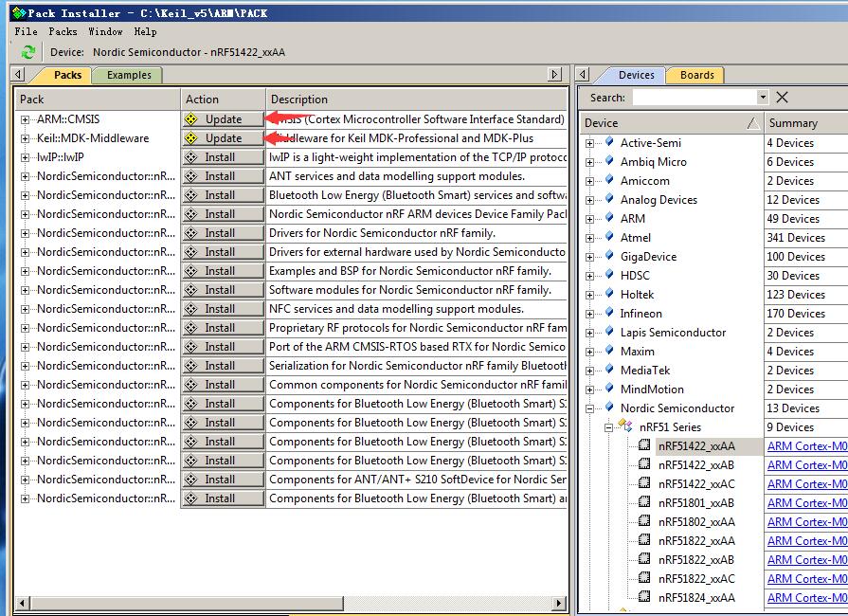Click right arrow at end of Packs tab strip

[x=554, y=74]
